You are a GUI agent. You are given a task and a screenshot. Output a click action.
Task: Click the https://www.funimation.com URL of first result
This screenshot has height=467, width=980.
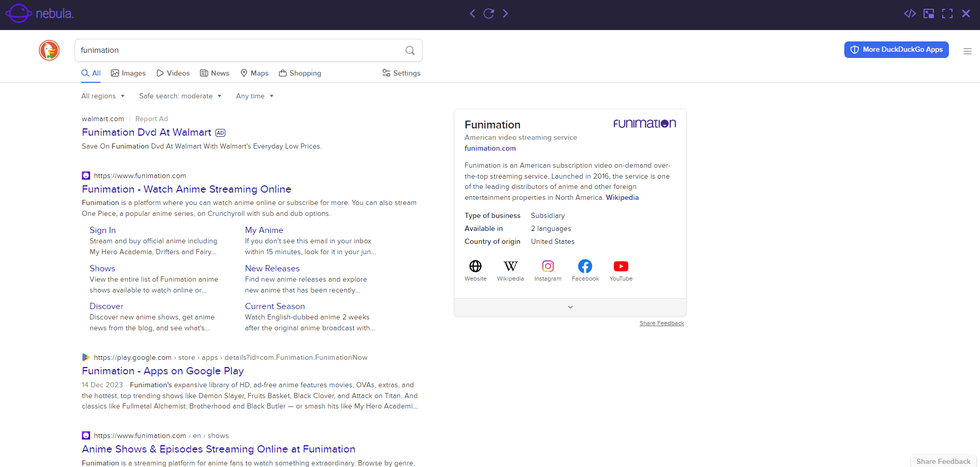click(140, 176)
